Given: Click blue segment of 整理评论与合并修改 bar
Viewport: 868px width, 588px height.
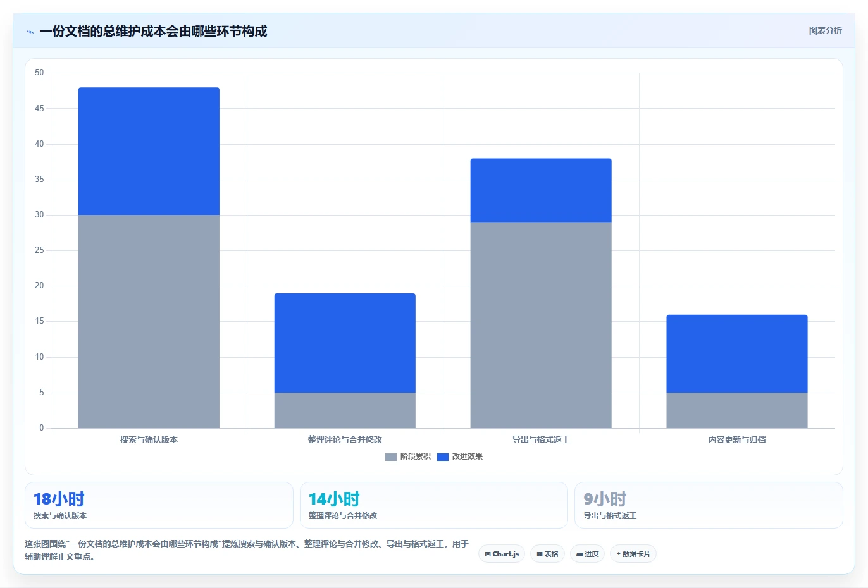Looking at the screenshot, I should [x=345, y=343].
